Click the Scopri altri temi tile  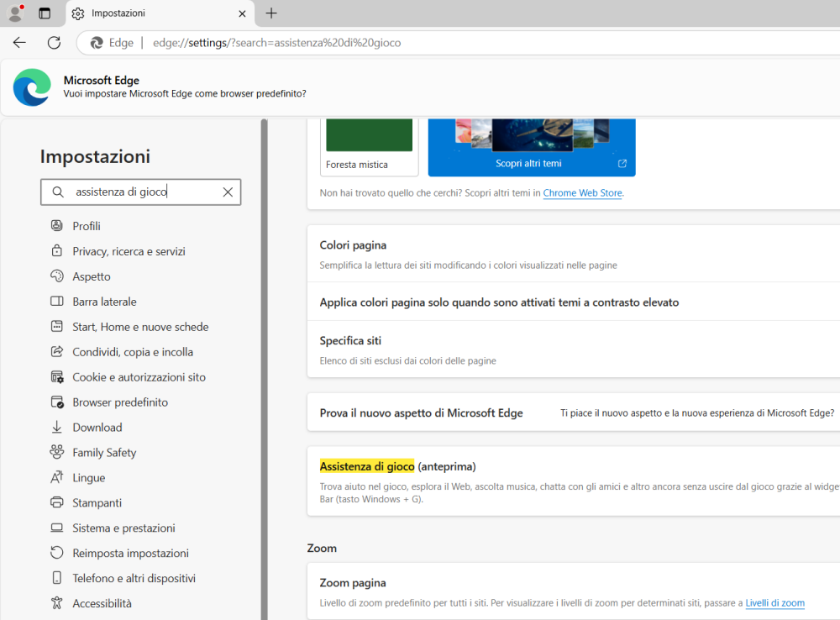(x=532, y=147)
